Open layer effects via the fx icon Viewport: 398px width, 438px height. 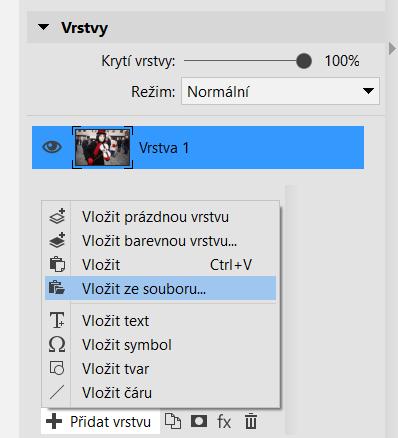point(224,422)
